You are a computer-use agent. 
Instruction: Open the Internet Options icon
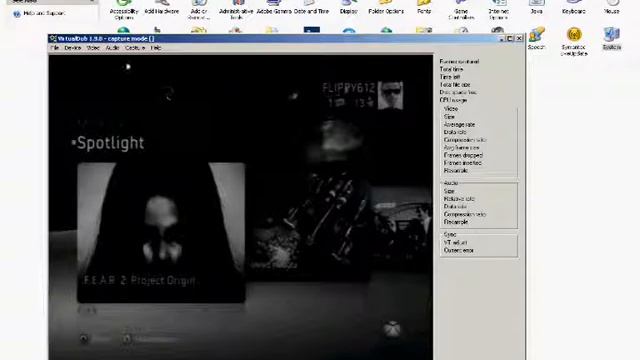498,9
